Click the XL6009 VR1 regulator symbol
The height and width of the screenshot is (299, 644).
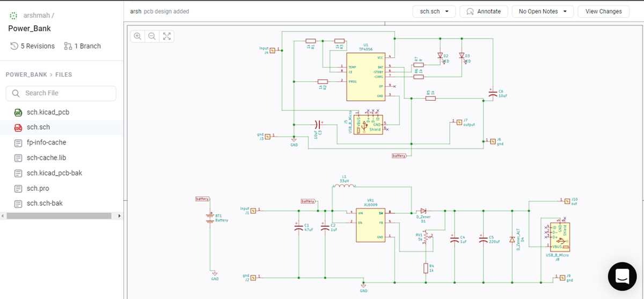370,225
